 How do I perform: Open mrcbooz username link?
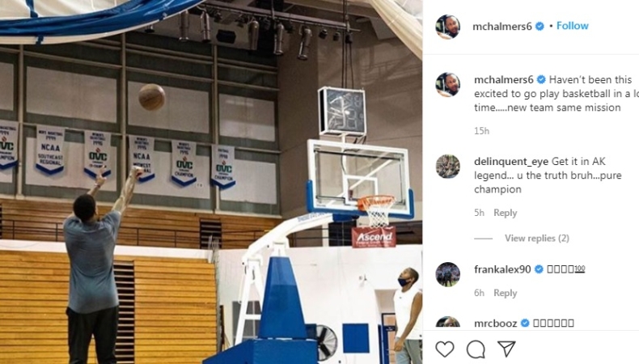point(496,324)
